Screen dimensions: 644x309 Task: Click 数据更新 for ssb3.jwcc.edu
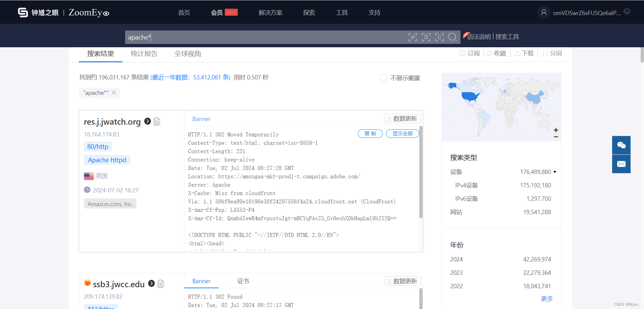(402, 281)
